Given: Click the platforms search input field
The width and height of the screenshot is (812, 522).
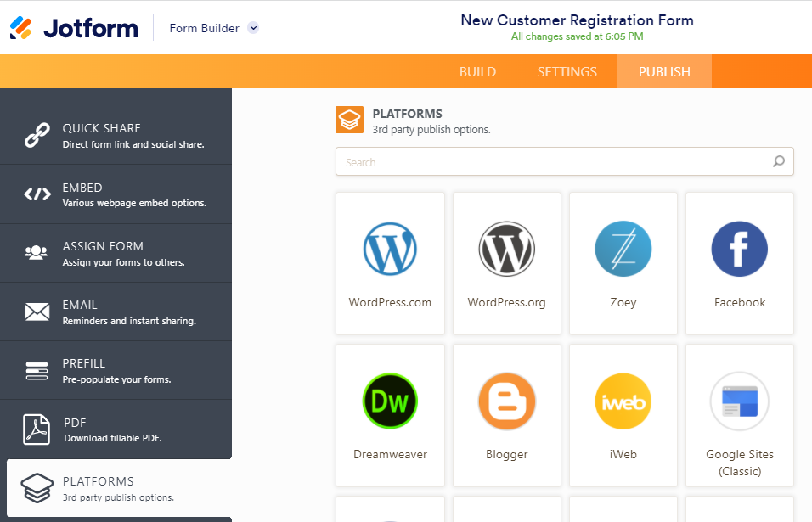Looking at the screenshot, I should click(x=565, y=162).
